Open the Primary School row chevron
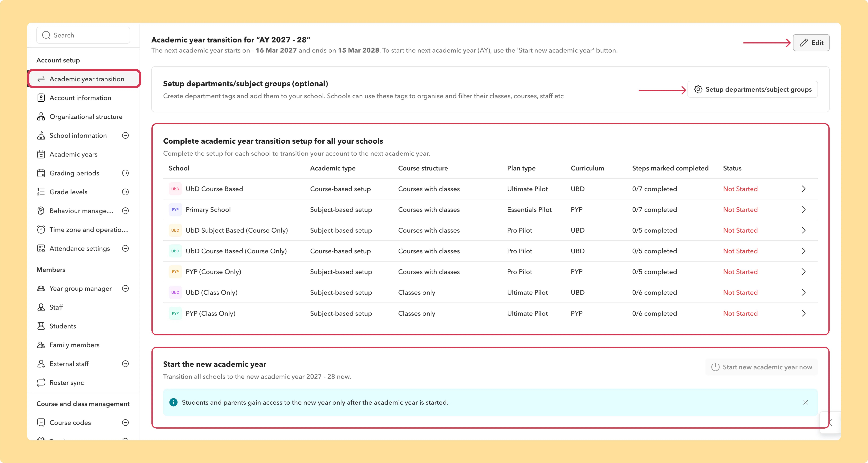868x463 pixels. [x=804, y=209]
